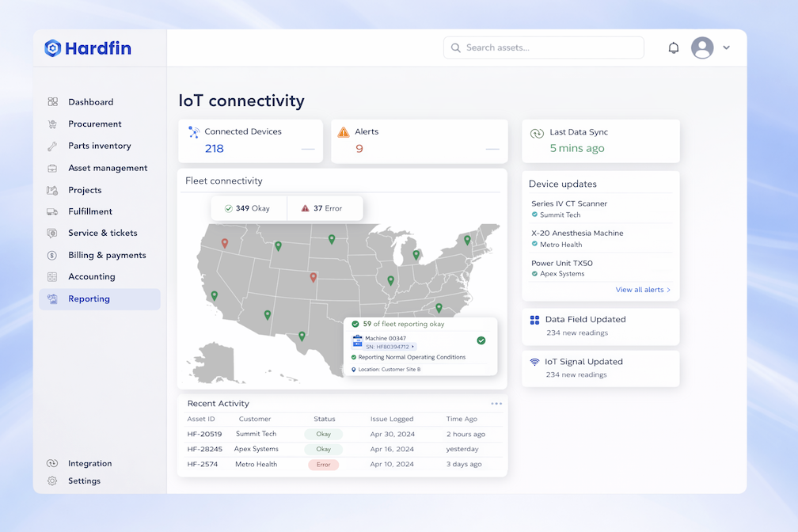Click the Data Field Updated grid icon
This screenshot has width=798, height=532.
[537, 318]
